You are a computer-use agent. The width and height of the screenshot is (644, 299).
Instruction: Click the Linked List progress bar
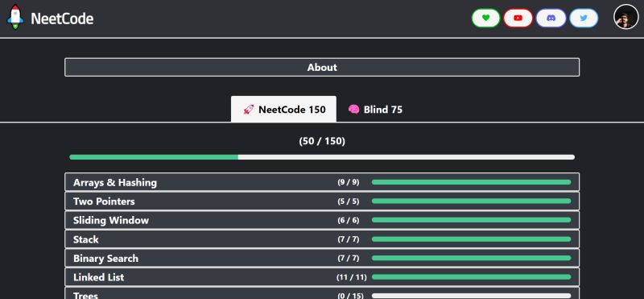471,276
